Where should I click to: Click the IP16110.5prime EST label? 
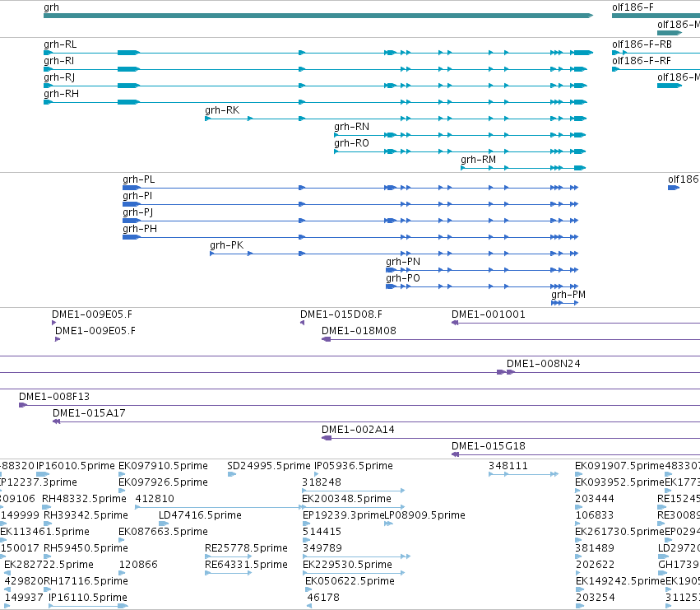pos(87,598)
